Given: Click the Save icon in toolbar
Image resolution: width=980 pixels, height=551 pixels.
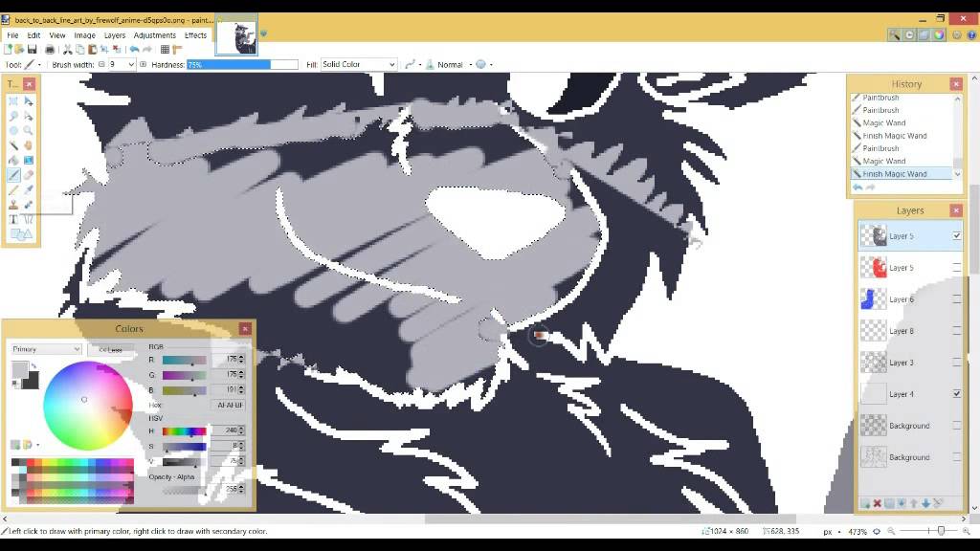Looking at the screenshot, I should point(32,50).
